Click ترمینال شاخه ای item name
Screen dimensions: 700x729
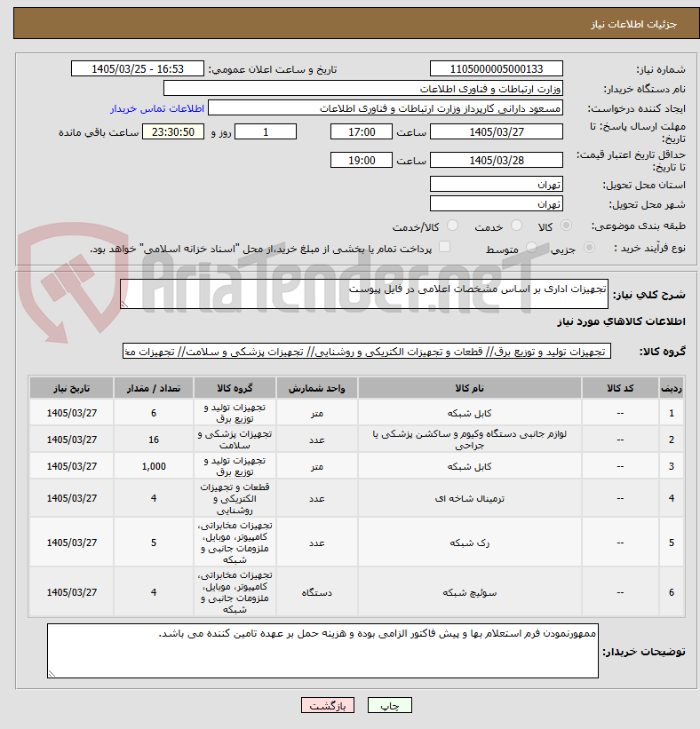(x=469, y=498)
